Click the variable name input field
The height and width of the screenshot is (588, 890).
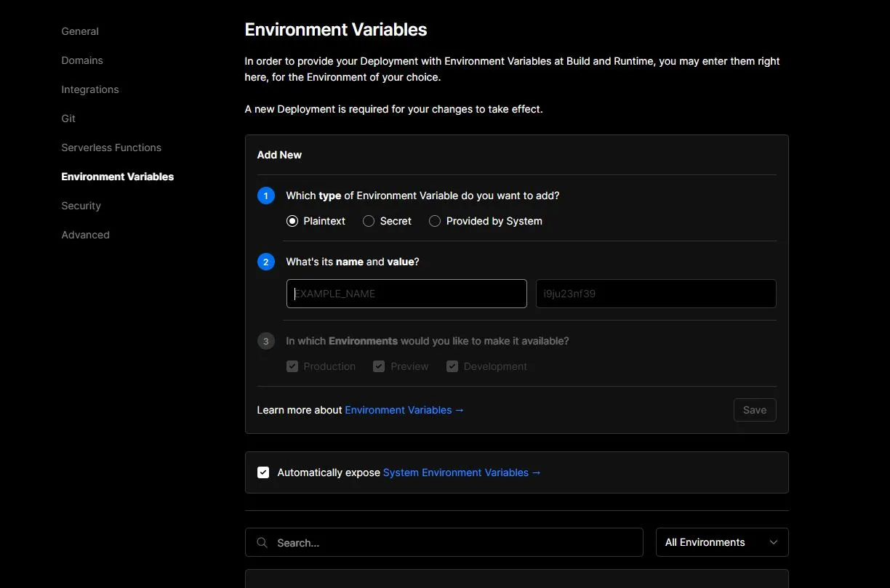(x=406, y=294)
